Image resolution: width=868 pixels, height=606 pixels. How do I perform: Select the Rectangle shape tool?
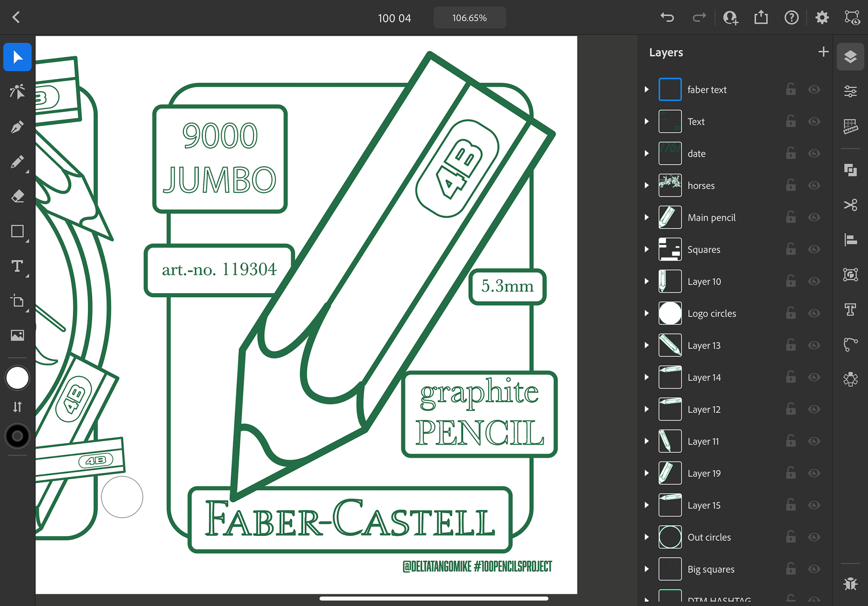click(x=17, y=231)
